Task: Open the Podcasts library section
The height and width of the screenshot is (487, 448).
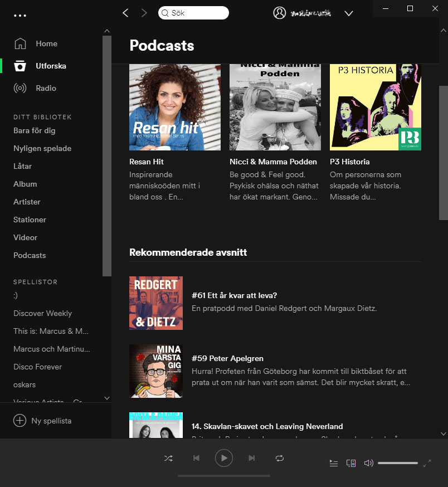Action: coord(30,255)
